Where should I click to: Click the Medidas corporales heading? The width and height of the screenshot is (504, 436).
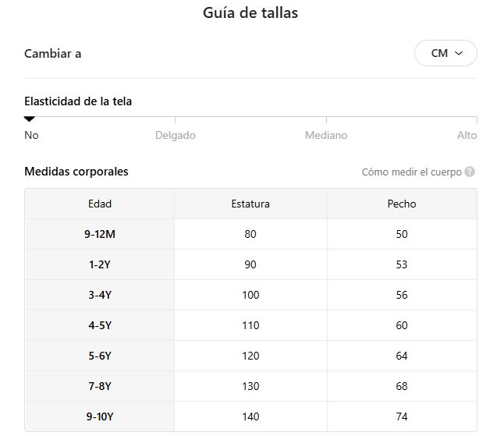click(x=76, y=172)
